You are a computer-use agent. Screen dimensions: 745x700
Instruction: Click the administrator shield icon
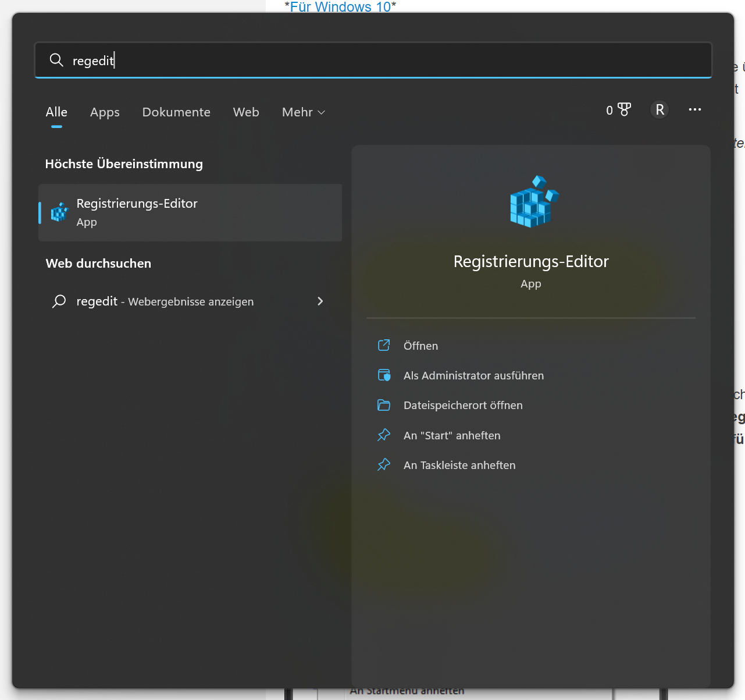click(384, 375)
